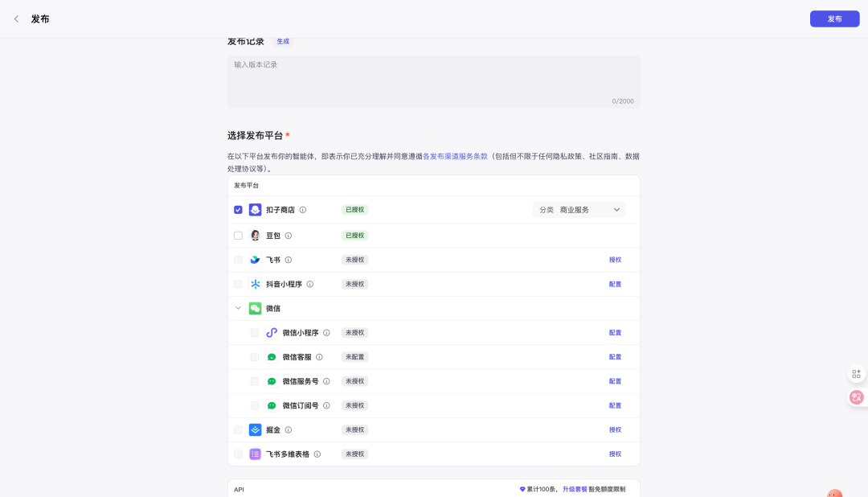This screenshot has width=868, height=497.
Task: Click 配置 link for 微信服务号
Action: 615,382
